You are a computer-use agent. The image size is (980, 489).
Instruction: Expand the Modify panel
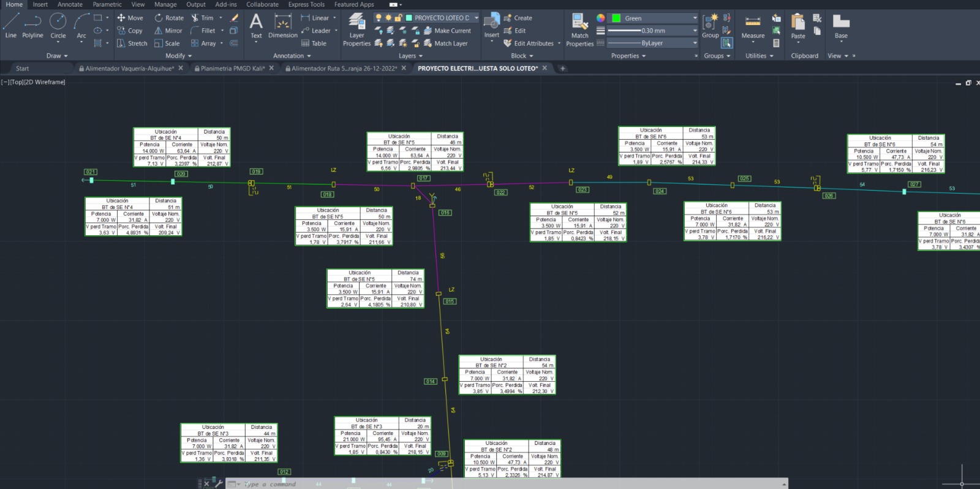(x=178, y=56)
